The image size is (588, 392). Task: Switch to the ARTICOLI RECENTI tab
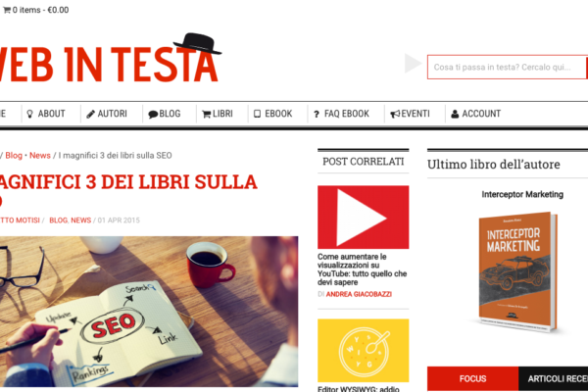point(553,379)
